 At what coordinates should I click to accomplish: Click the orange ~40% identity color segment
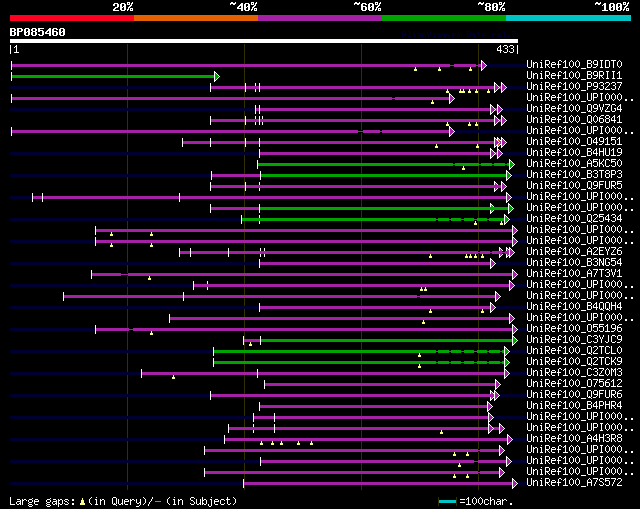(x=196, y=18)
